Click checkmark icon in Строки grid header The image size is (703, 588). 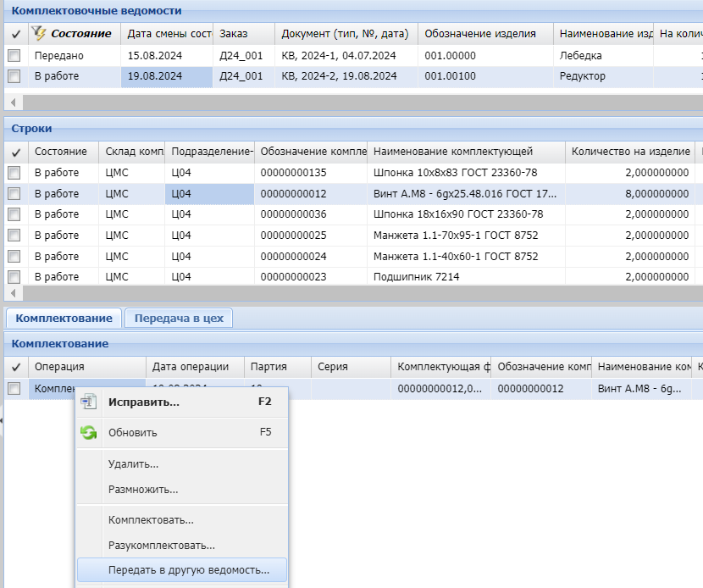pyautogui.click(x=14, y=152)
